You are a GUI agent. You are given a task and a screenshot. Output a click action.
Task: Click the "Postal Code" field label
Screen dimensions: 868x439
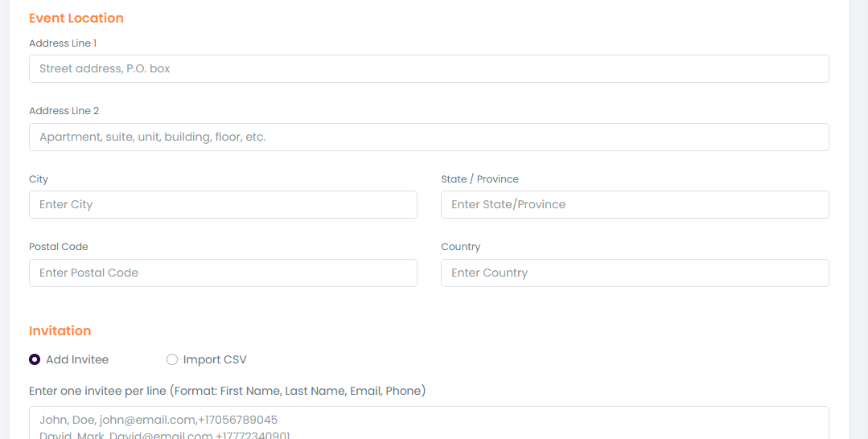(x=59, y=246)
